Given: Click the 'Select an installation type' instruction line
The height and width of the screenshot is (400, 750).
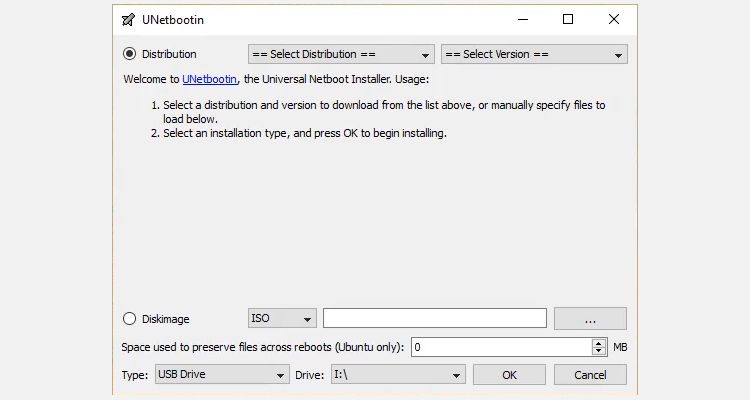Looking at the screenshot, I should [305, 133].
